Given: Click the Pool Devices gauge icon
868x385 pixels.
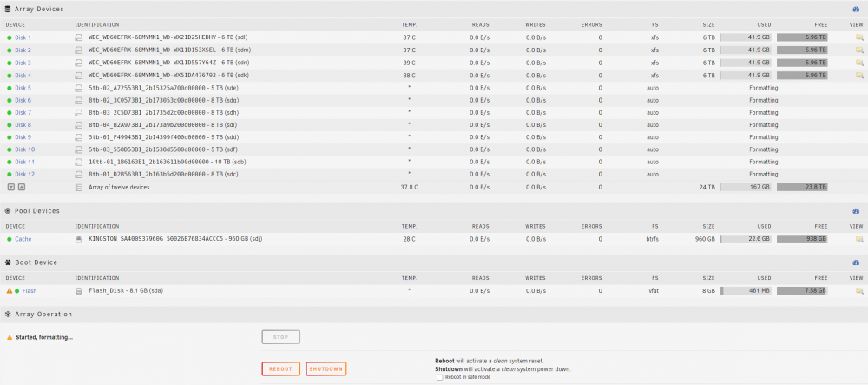Looking at the screenshot, I should pos(856,211).
